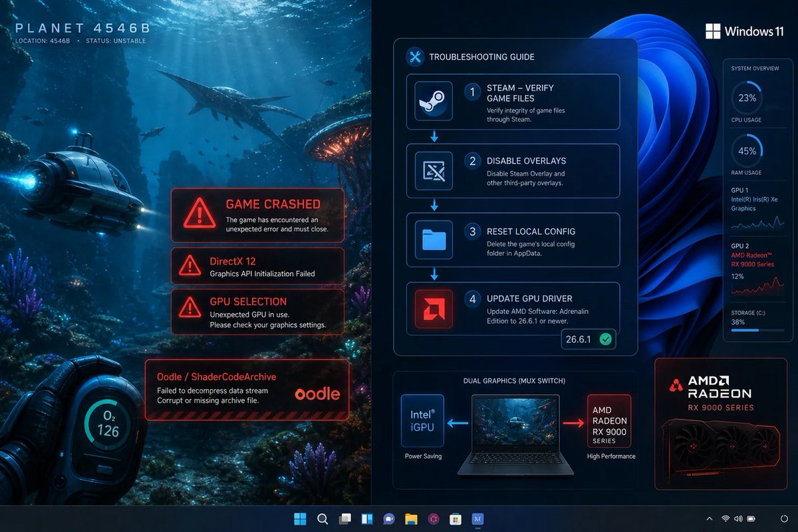Click 'STATUS: UNSTABLE' text
798x532 pixels.
[x=114, y=41]
